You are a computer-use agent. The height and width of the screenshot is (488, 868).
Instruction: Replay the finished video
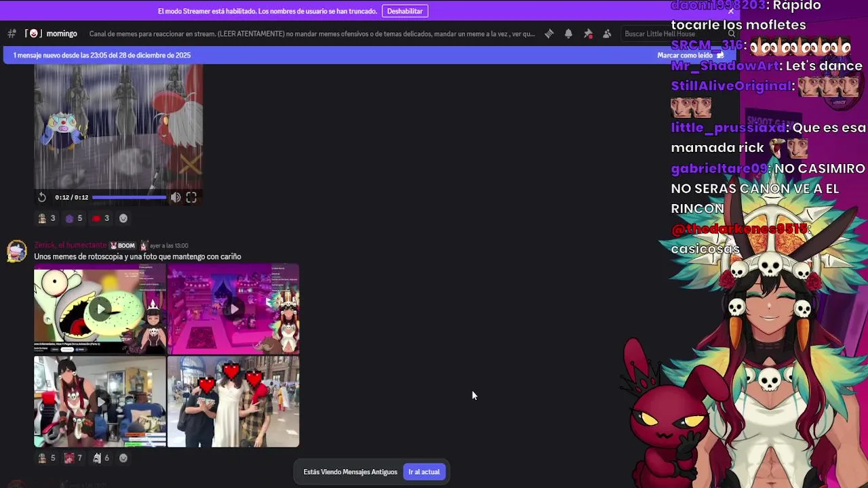point(41,197)
